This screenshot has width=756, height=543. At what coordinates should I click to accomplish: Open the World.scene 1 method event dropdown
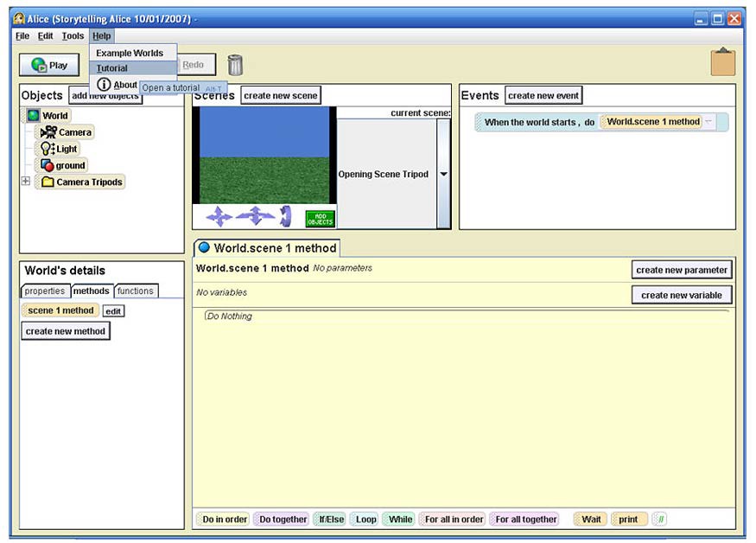click(708, 122)
